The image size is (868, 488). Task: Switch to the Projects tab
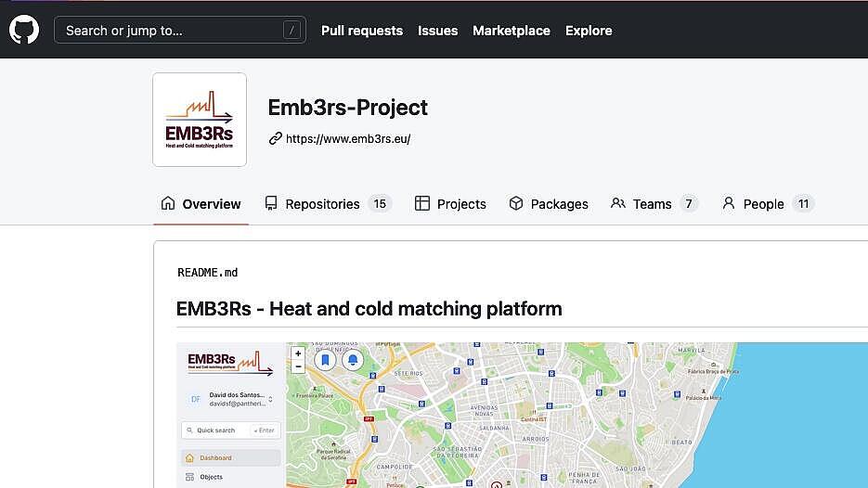(450, 204)
